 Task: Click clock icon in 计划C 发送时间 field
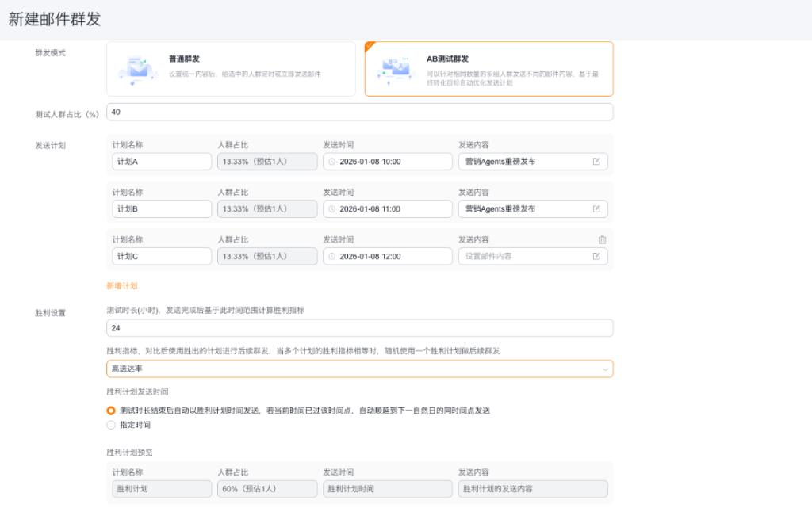332,256
